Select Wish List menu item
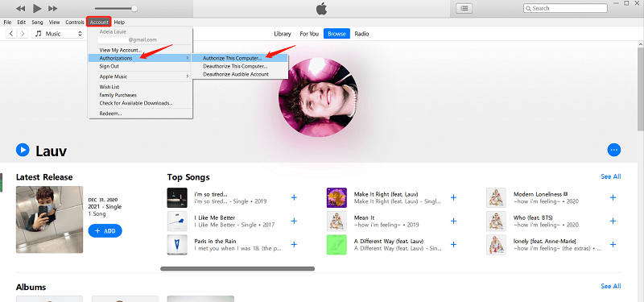Image resolution: width=644 pixels, height=302 pixels. click(x=140, y=87)
